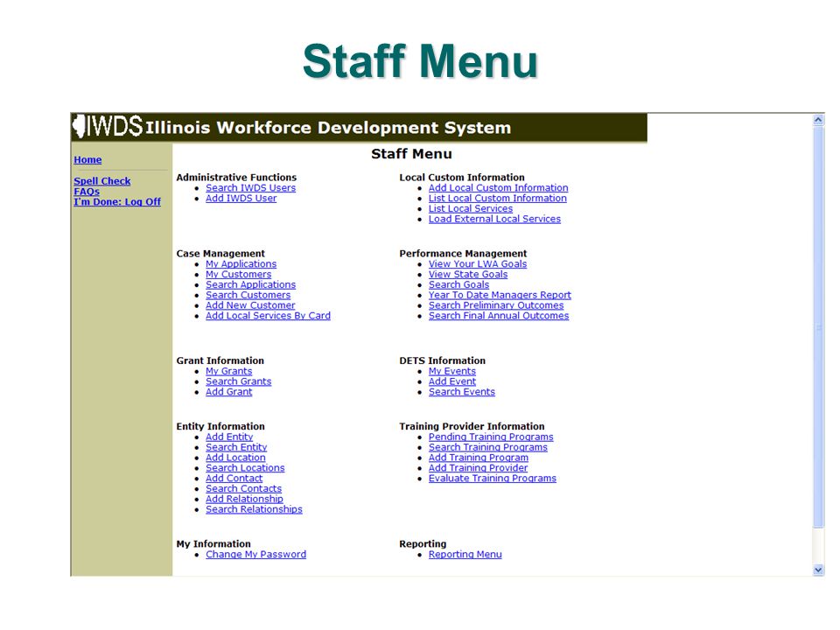The width and height of the screenshot is (840, 630).
Task: Click the vertical scrollbar thumb
Action: click(x=817, y=326)
